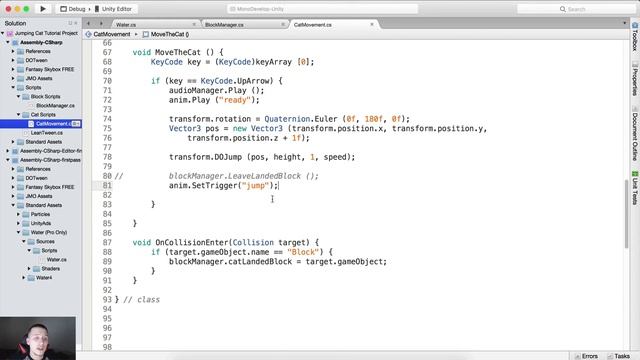Click the Water (Pro Only) folder icon
The image size is (640, 360).
[26, 232]
